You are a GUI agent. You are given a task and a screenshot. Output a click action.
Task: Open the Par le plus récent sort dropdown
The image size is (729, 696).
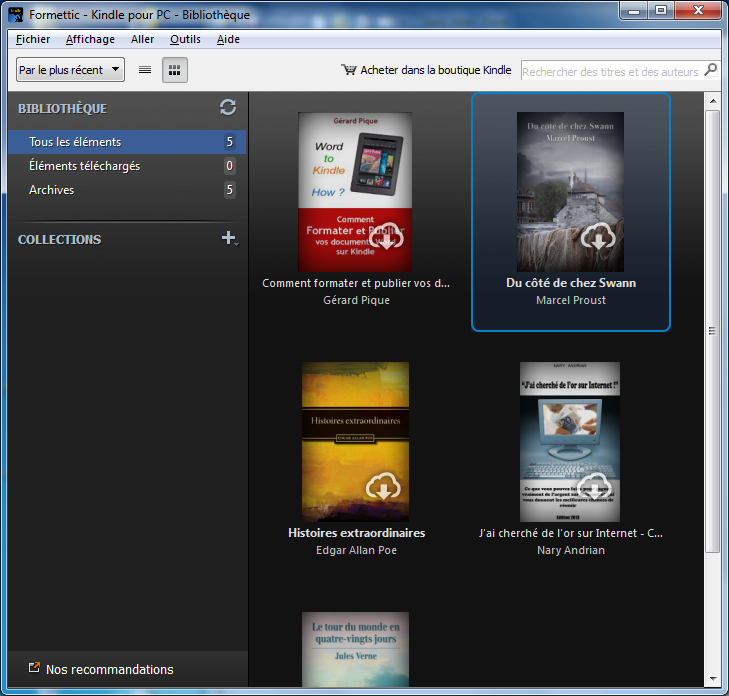[x=70, y=70]
